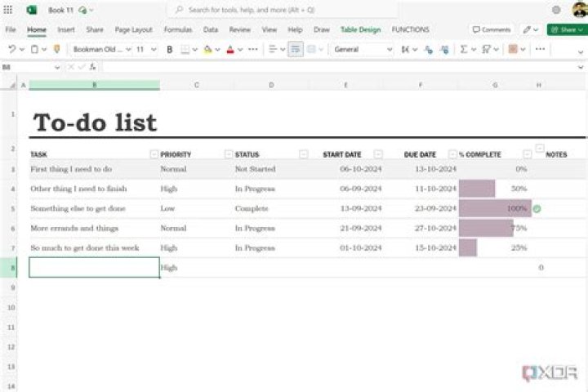Open the DUE DATE filter button
588x392 pixels.
pyautogui.click(x=452, y=154)
